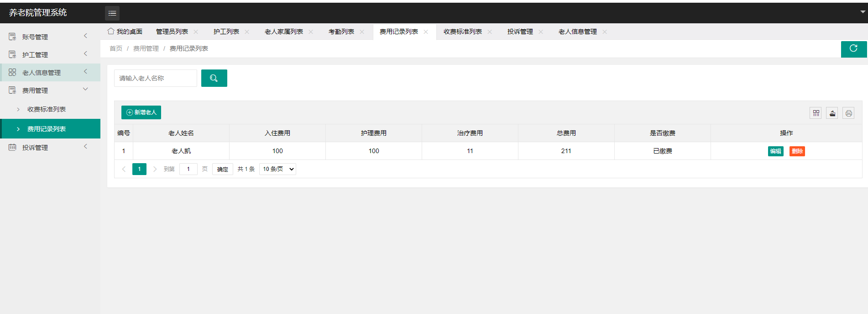
Task: Click the export table icon
Action: [832, 113]
